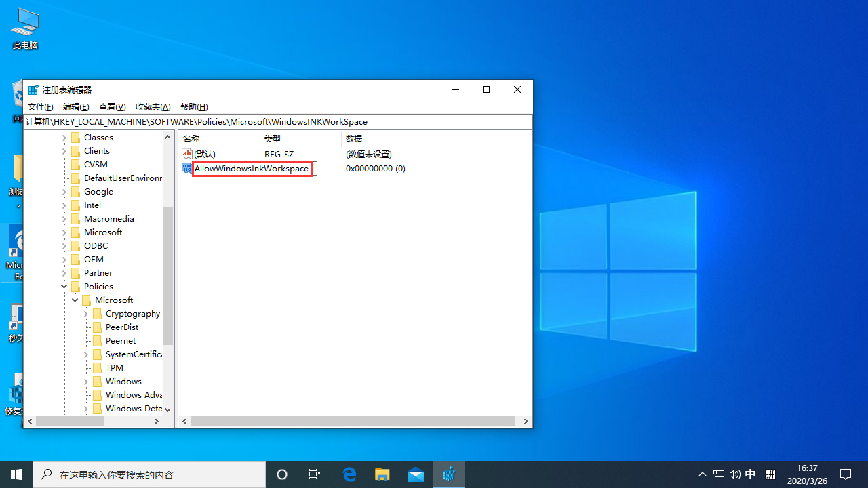This screenshot has width=868, height=488.
Task: Select the string value icon beside (默认)
Action: (x=187, y=154)
